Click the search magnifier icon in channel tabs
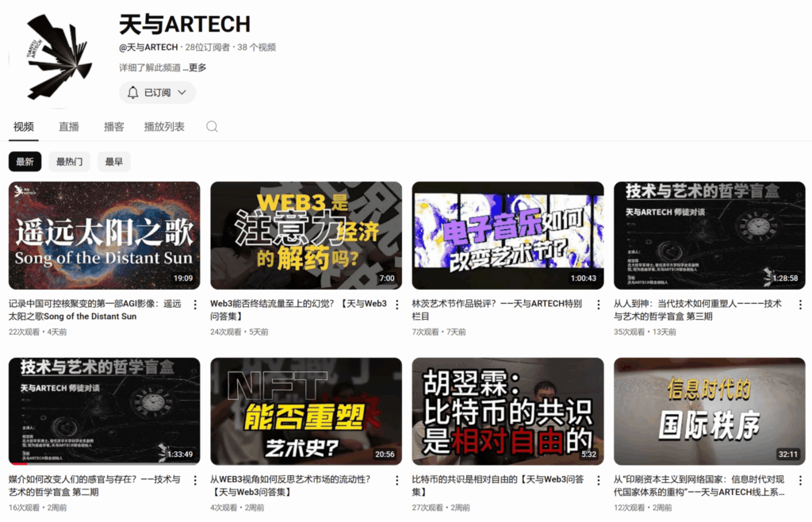812x522 pixels. click(212, 127)
